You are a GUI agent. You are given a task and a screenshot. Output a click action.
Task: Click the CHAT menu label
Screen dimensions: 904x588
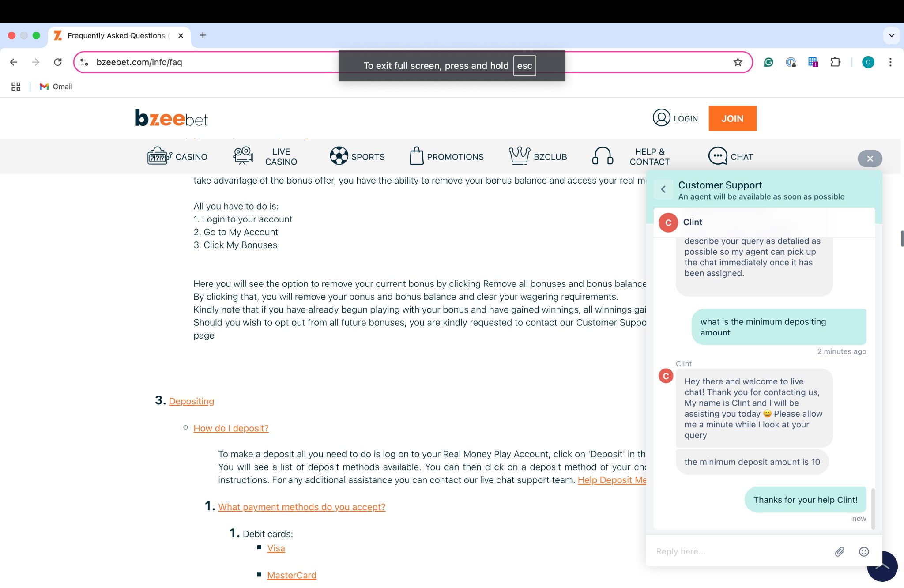pyautogui.click(x=742, y=157)
